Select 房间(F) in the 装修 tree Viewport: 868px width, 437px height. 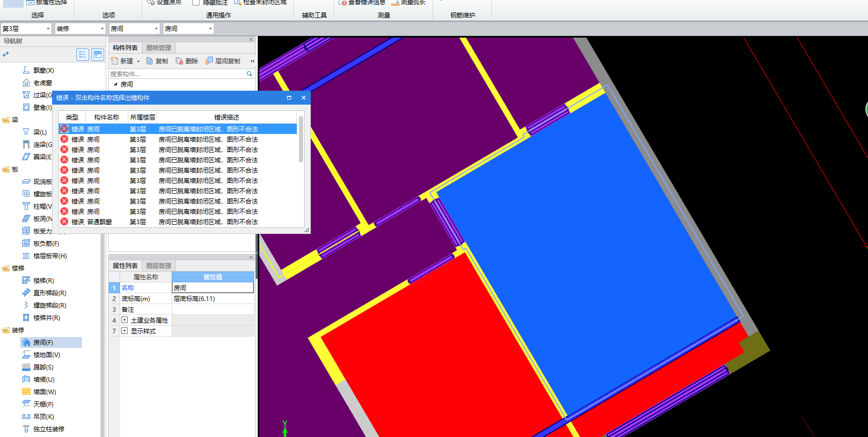51,342
